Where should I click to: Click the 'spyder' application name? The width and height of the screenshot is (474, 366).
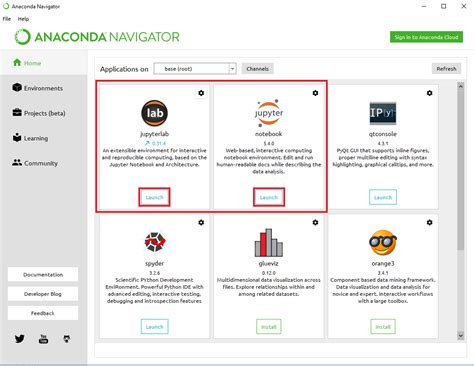[x=155, y=263]
